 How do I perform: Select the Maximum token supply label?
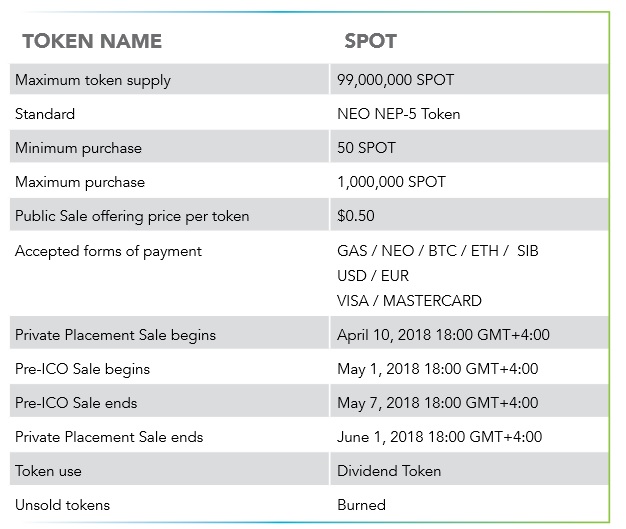(x=93, y=80)
